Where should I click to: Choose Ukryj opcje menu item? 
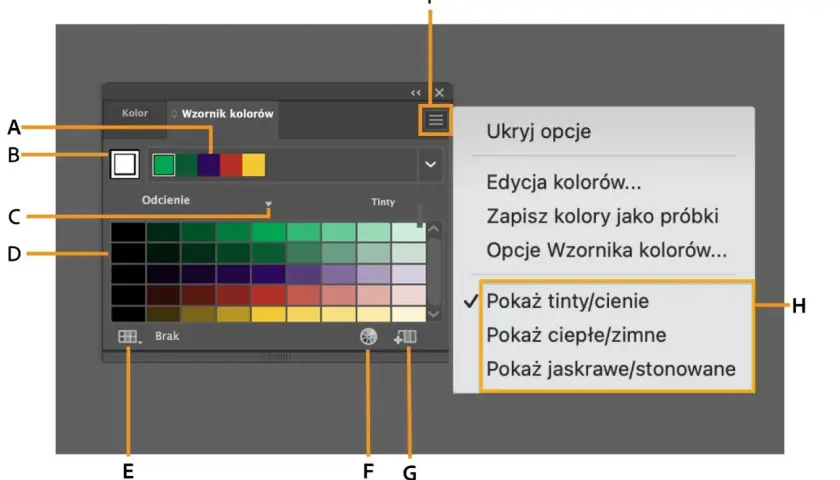point(538,131)
